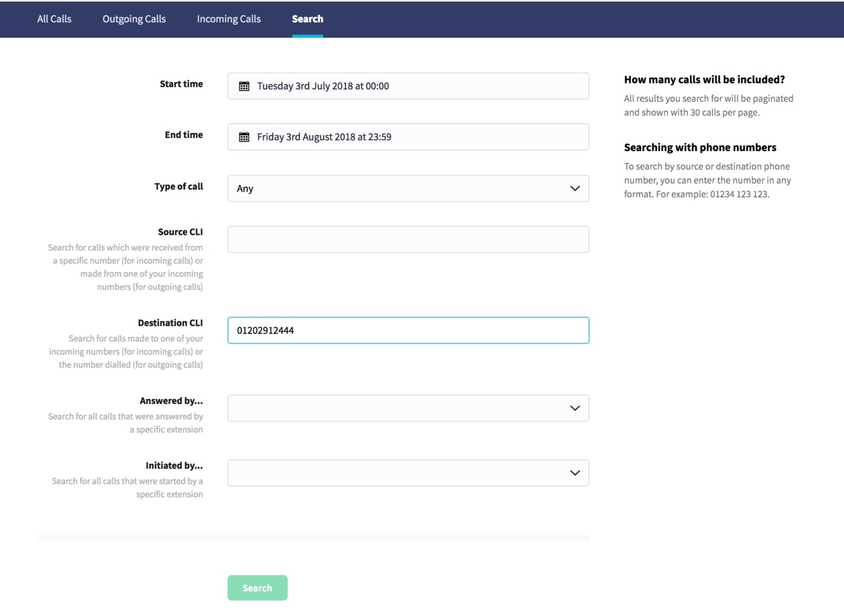Click the help text with example 01234 123 123

(x=707, y=180)
